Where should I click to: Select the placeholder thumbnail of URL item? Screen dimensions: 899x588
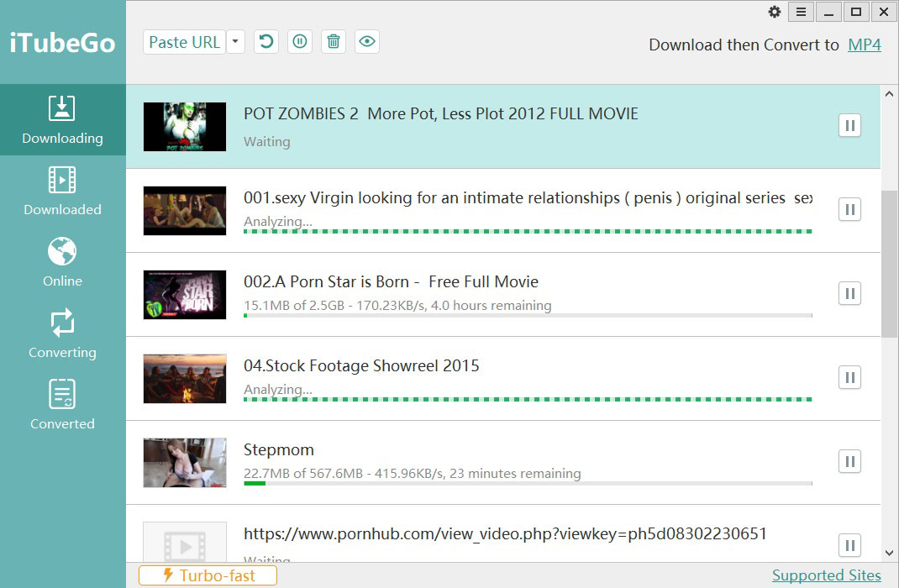point(185,542)
